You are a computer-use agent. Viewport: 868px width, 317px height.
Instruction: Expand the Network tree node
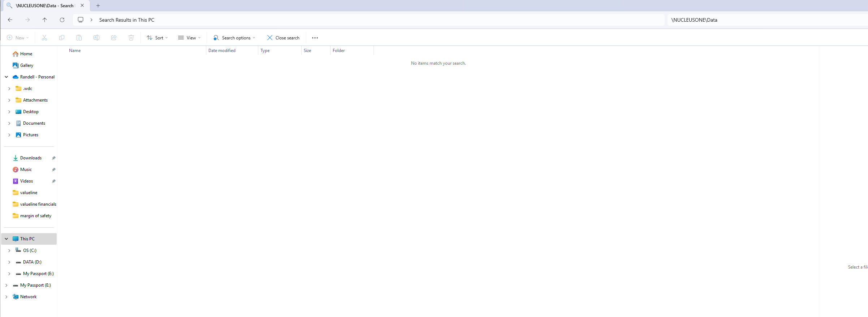click(x=7, y=297)
